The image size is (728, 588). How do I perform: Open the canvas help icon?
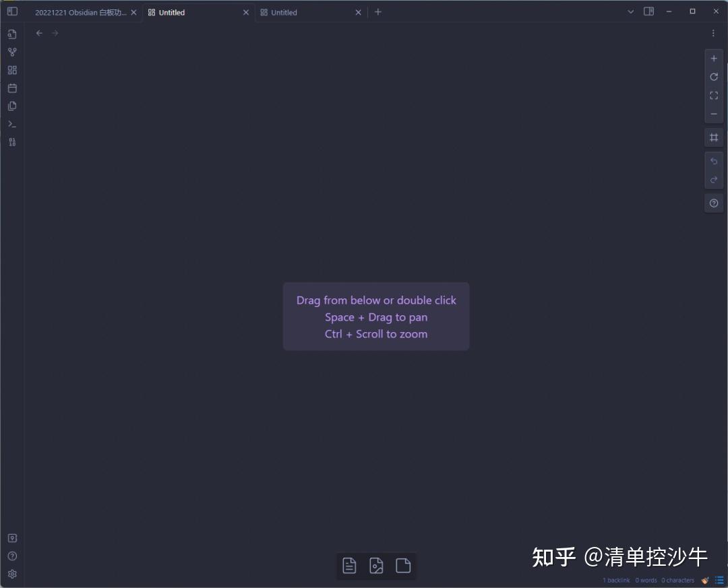[x=714, y=203]
